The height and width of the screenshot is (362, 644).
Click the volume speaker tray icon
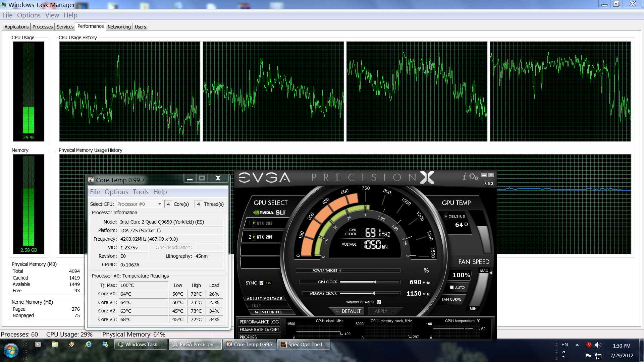[598, 345]
